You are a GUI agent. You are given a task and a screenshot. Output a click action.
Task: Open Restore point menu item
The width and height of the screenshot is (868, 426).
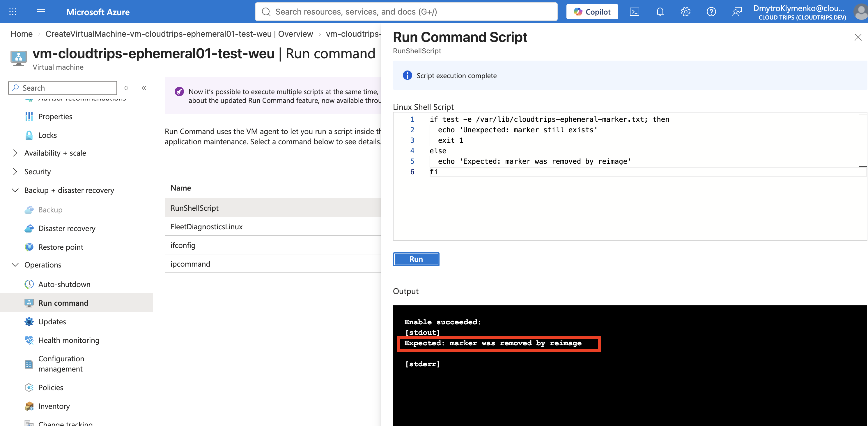[x=61, y=247]
